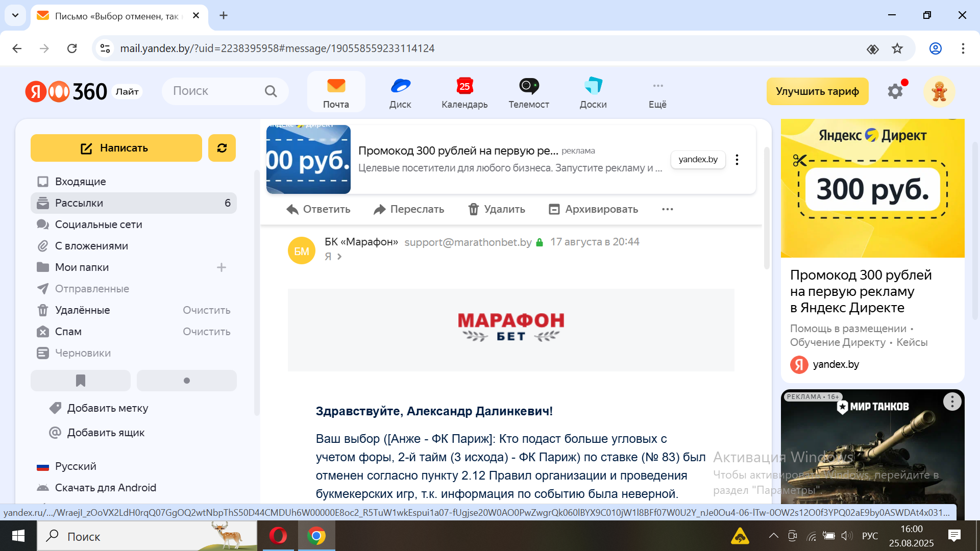Filter by flagged bookmark button

tap(81, 381)
